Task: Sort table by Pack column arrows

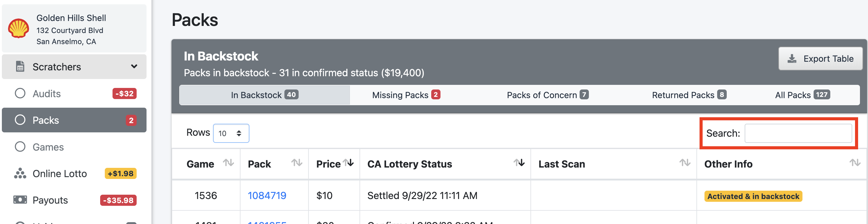Action: tap(297, 163)
